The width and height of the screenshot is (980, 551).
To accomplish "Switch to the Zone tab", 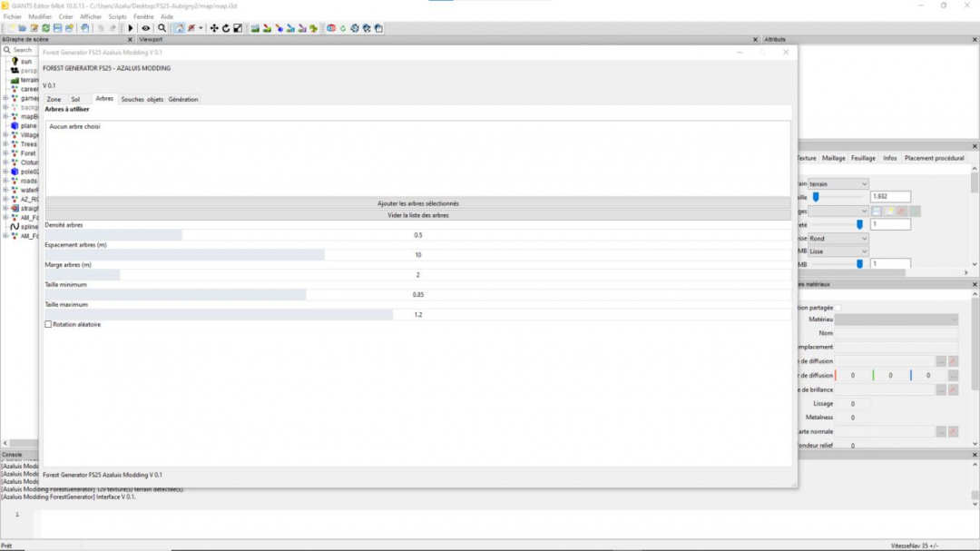I will click(x=54, y=100).
